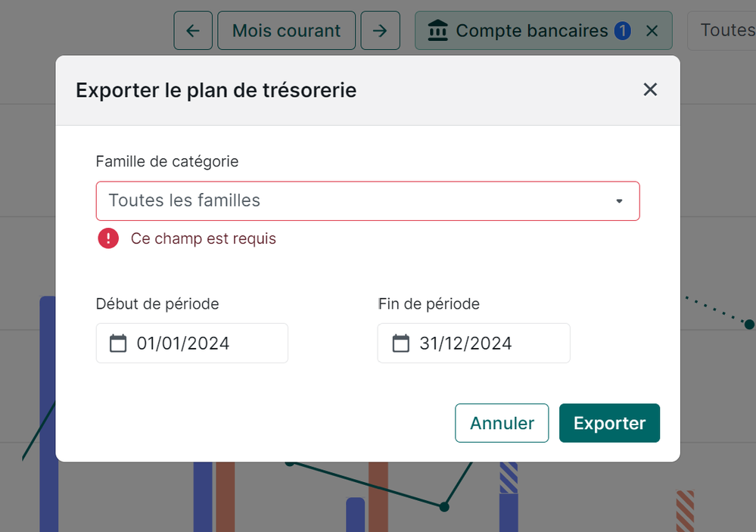This screenshot has width=756, height=532.
Task: Click the dropdown arrow in Toutes les familles
Action: click(619, 201)
